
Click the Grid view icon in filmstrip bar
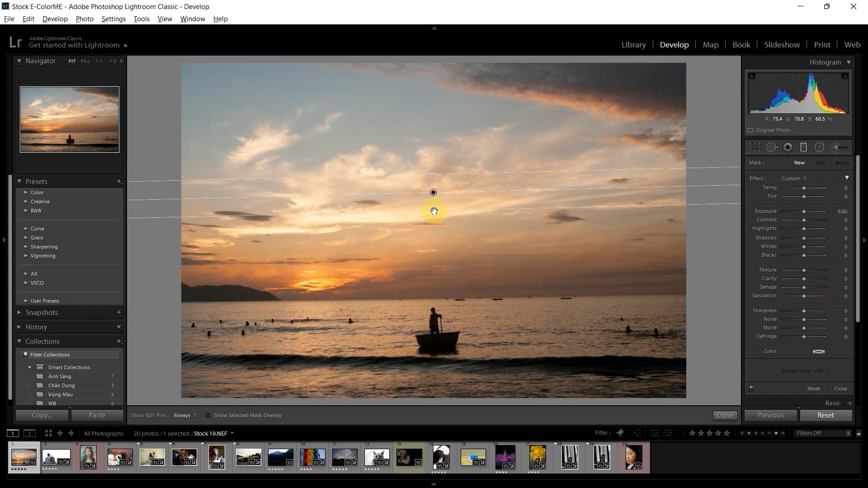[x=48, y=433]
